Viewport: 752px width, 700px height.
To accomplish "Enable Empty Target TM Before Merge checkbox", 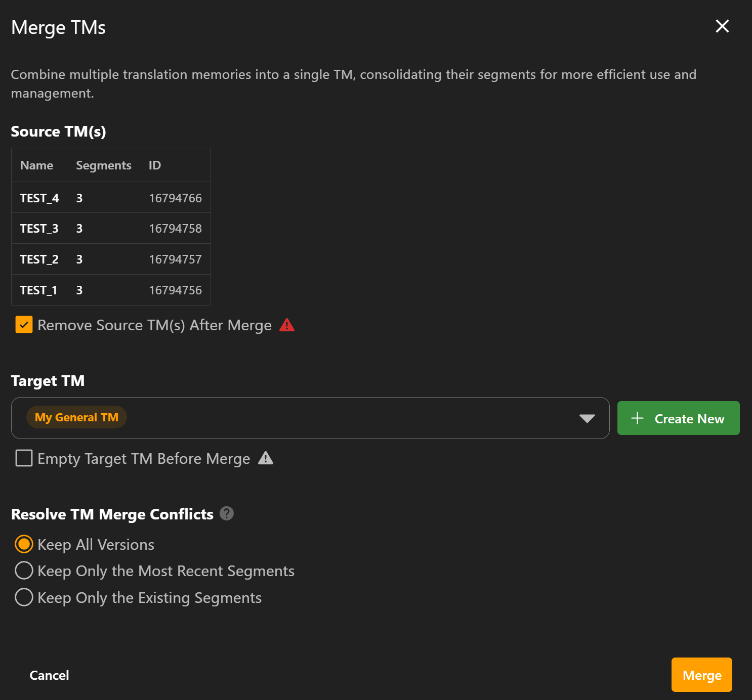I will coord(24,458).
